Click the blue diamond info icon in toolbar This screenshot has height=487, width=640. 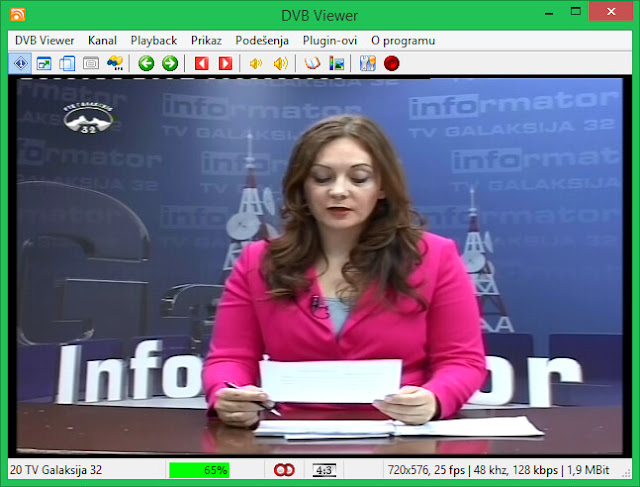coord(20,63)
